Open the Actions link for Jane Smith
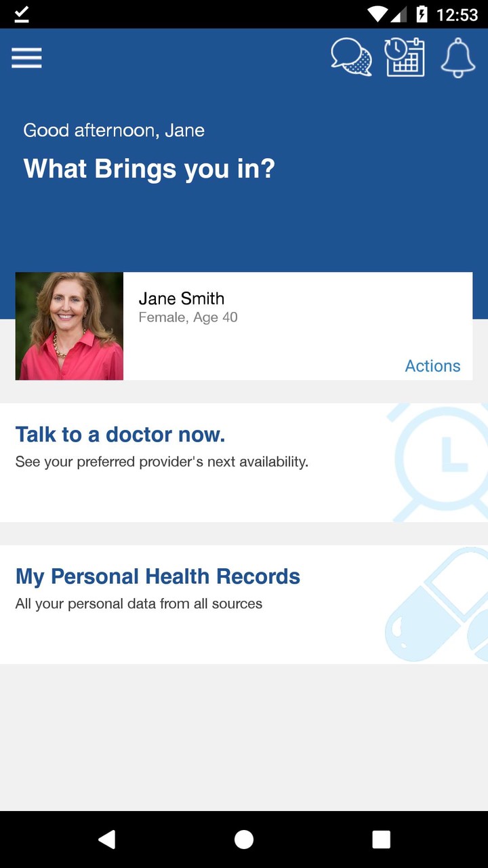The height and width of the screenshot is (868, 488). click(x=432, y=366)
